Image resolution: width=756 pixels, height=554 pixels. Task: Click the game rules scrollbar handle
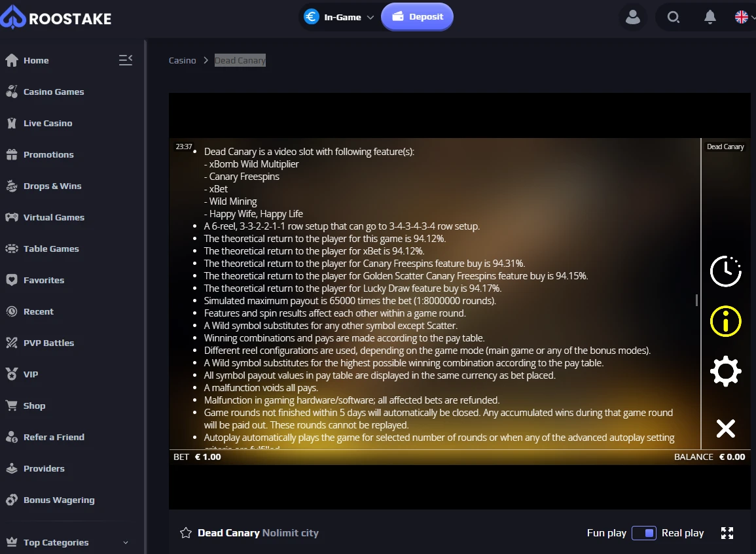click(696, 300)
